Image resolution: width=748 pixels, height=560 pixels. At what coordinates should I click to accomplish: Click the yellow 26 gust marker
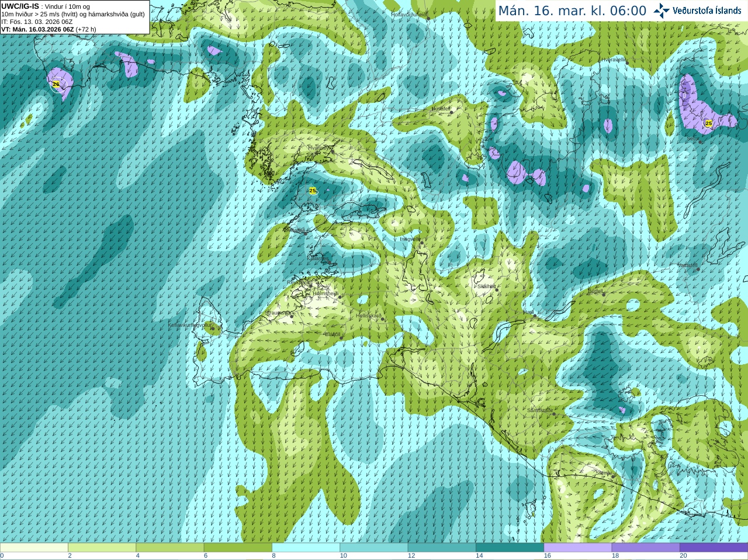[x=56, y=84]
